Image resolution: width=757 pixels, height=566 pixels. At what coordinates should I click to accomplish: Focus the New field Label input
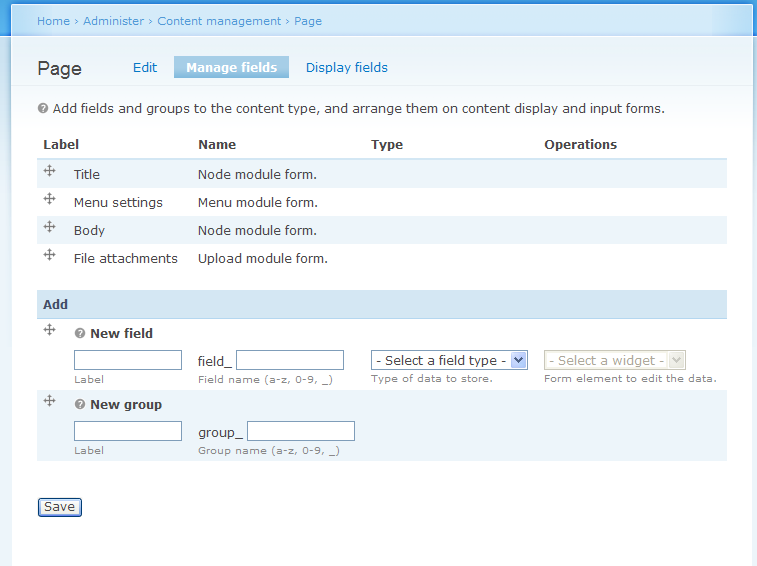(128, 360)
